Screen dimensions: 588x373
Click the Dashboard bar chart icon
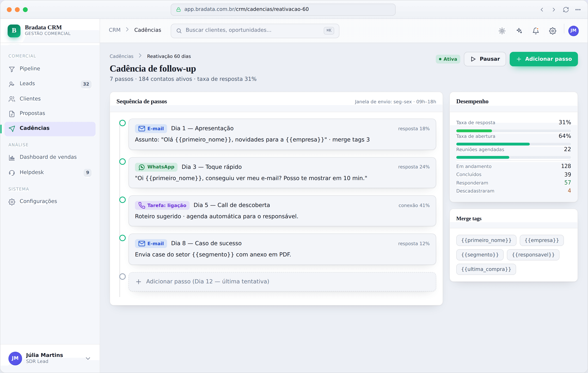point(12,158)
